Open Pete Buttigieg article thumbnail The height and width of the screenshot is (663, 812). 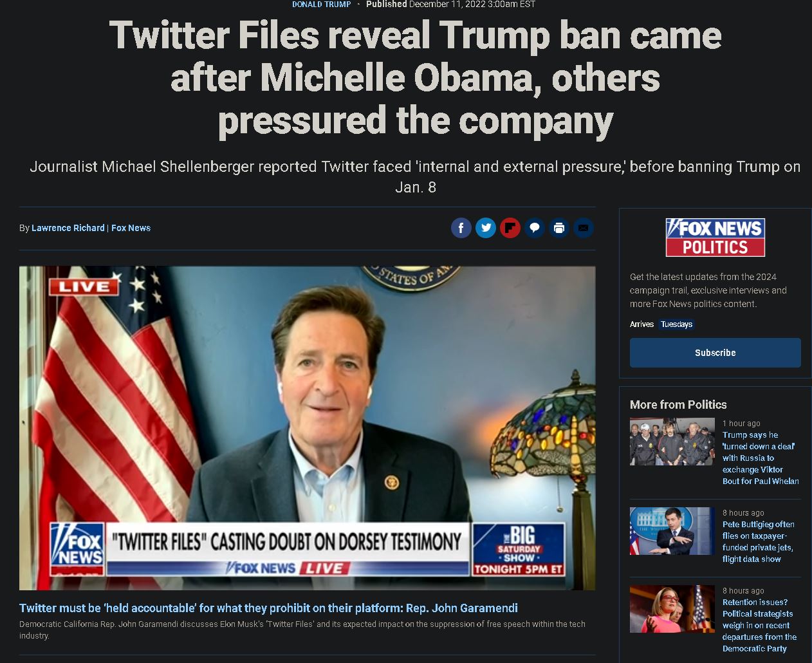(672, 531)
